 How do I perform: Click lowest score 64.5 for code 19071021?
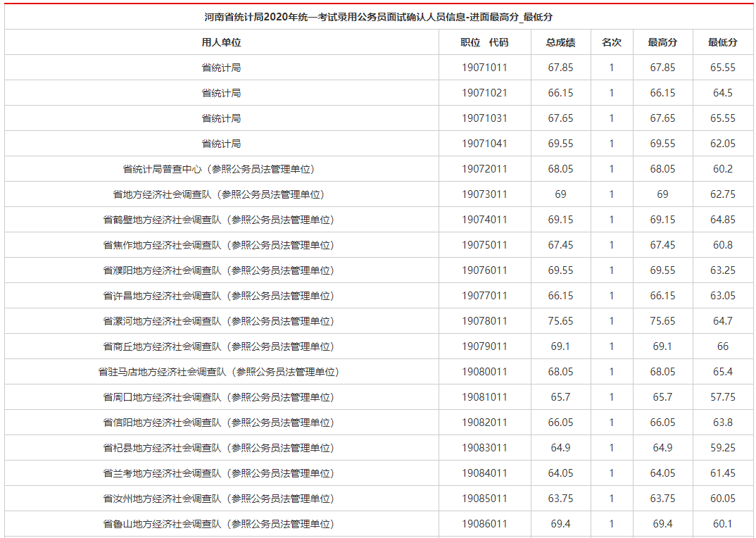(723, 93)
